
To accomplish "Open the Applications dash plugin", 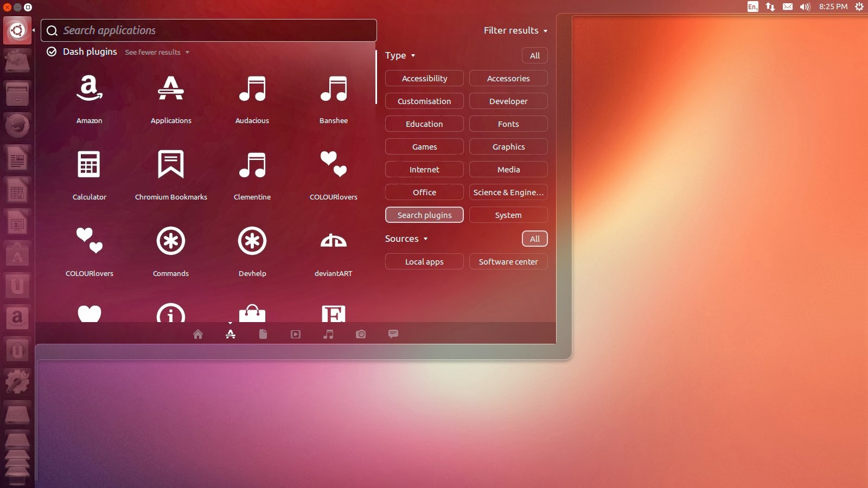I will pyautogui.click(x=171, y=89).
